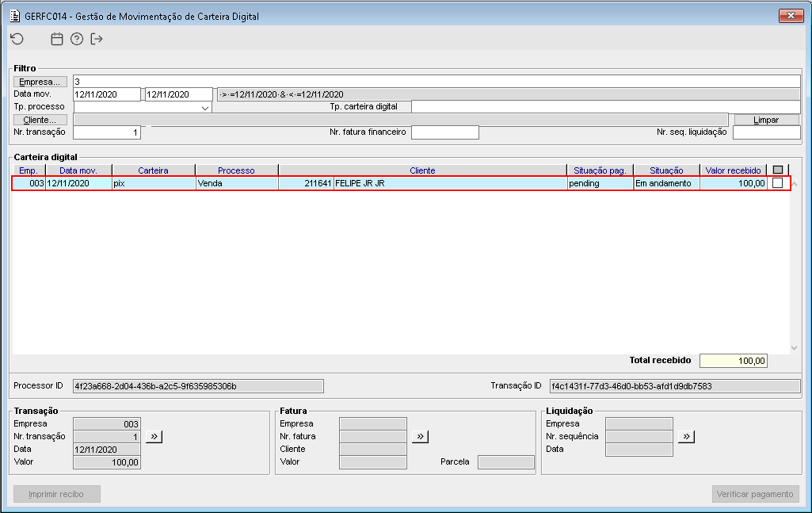This screenshot has height=513, width=812.
Task: Click the Total recebido value field
Action: click(x=734, y=361)
